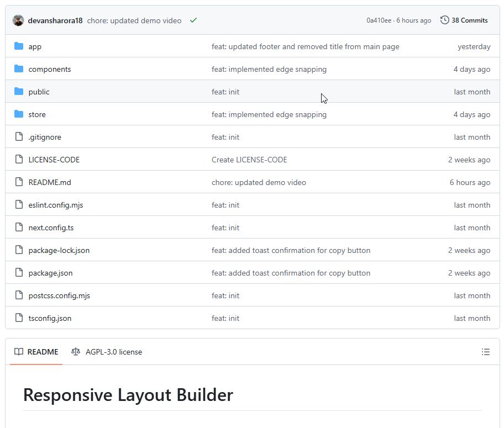Click the README.md file icon
This screenshot has height=428, width=504.
[x=19, y=182]
